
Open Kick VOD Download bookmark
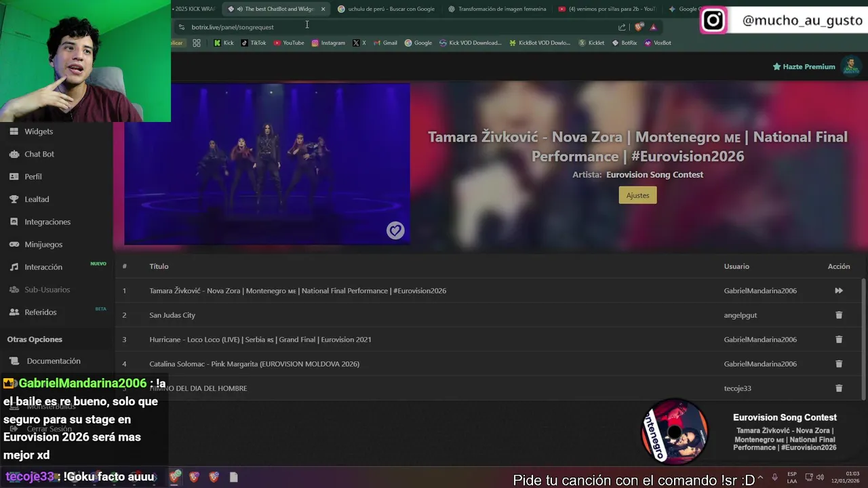click(471, 43)
